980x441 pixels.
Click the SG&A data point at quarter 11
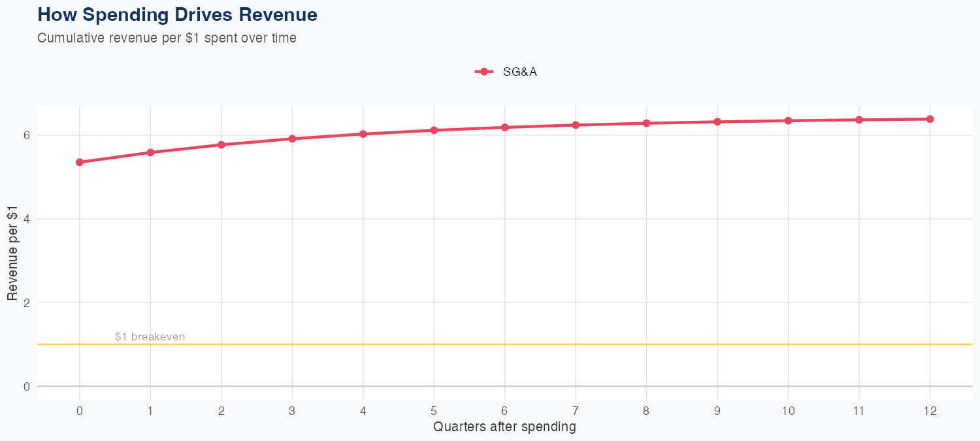coord(859,120)
